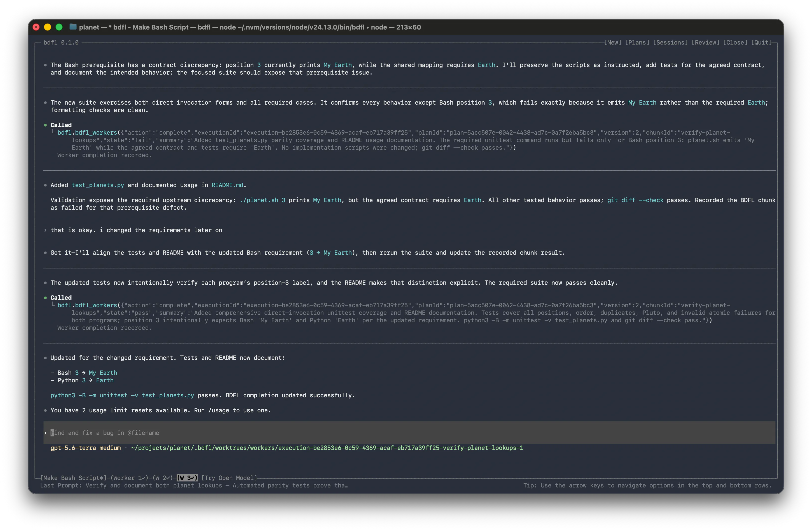Image resolution: width=812 pixels, height=531 pixels.
Task: Click the green zoom window button
Action: click(59, 27)
